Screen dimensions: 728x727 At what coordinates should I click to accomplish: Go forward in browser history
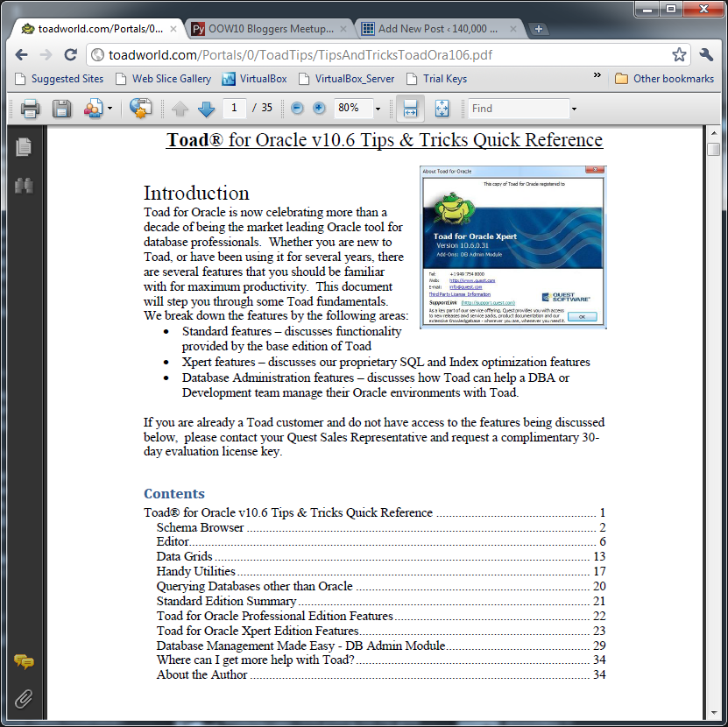tap(46, 55)
